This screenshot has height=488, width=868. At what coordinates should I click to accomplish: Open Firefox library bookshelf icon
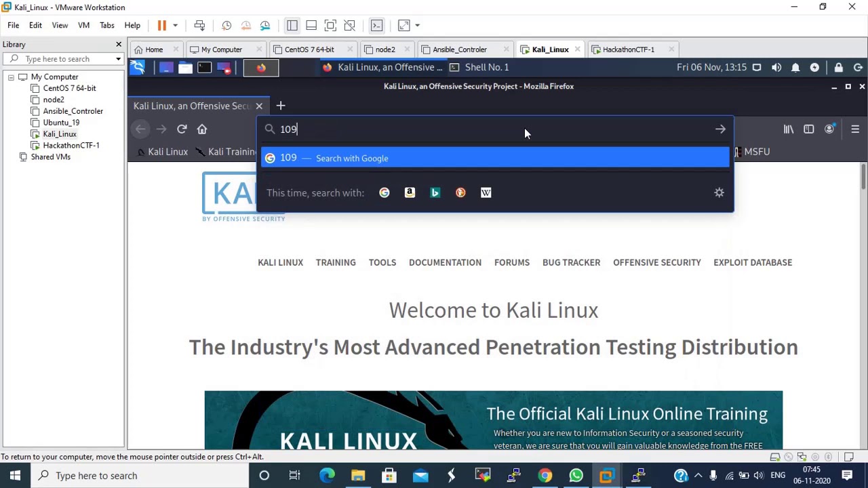pos(789,129)
